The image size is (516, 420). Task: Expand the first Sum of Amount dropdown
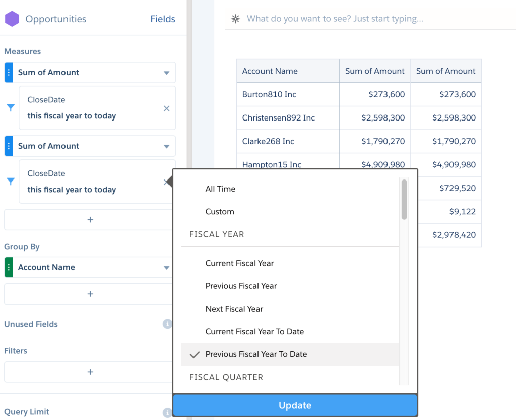pos(166,73)
